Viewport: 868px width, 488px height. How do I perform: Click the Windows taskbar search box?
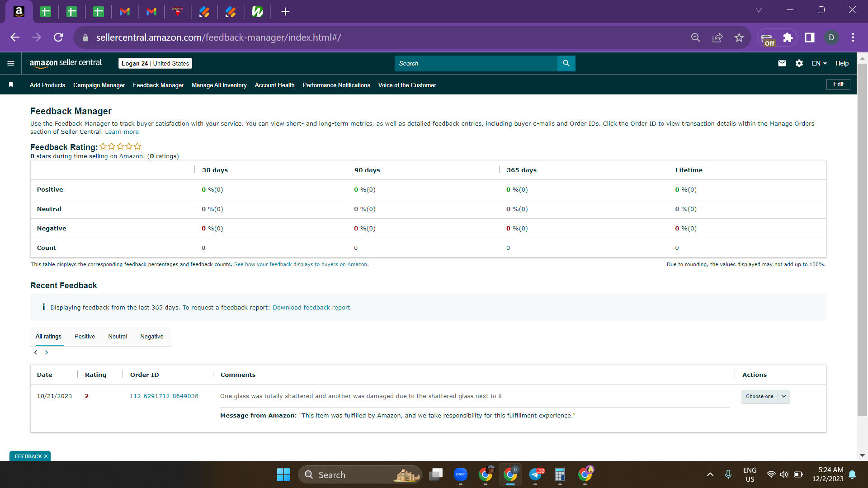coord(360,474)
